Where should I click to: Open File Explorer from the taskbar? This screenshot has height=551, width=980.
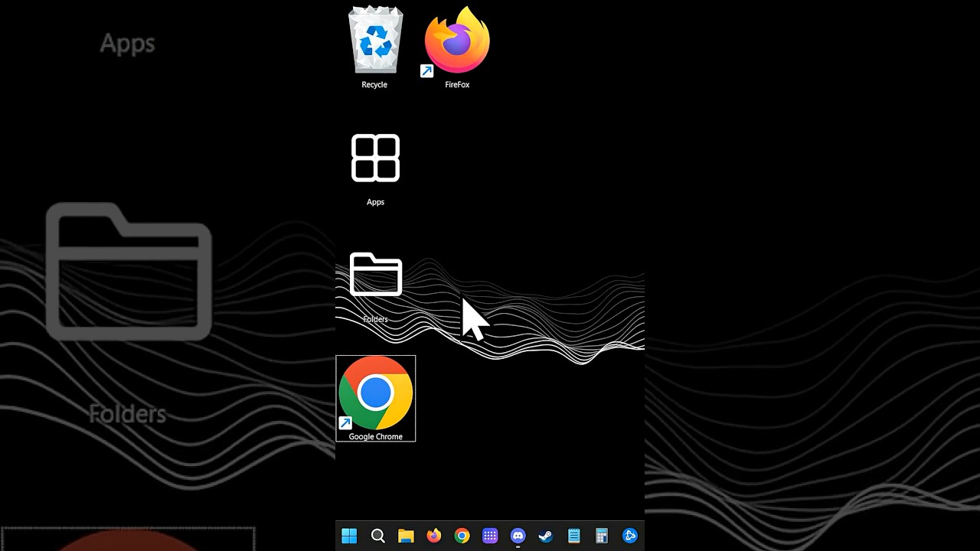coord(406,536)
